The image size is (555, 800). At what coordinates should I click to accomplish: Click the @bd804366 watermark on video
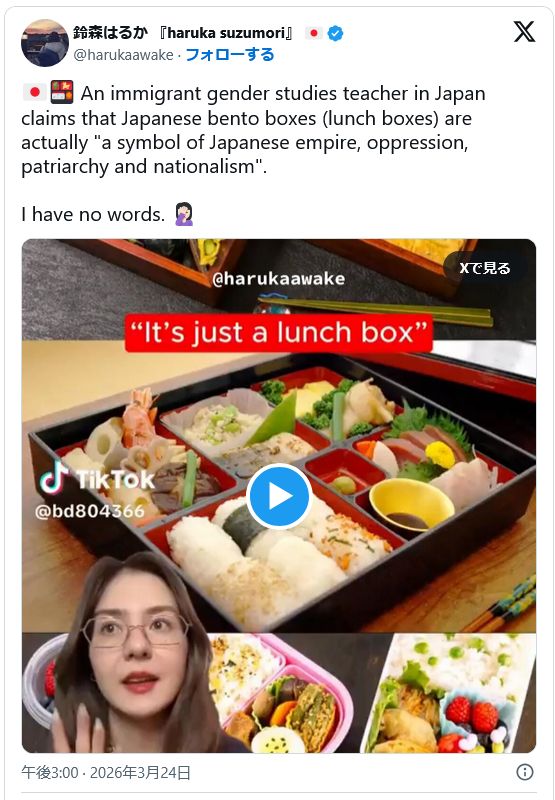pos(90,511)
